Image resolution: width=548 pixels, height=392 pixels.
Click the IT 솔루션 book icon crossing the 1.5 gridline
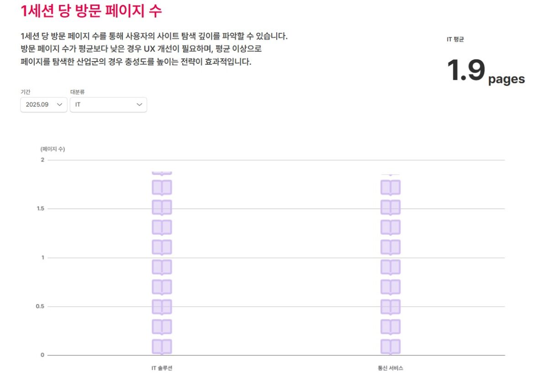coord(162,208)
